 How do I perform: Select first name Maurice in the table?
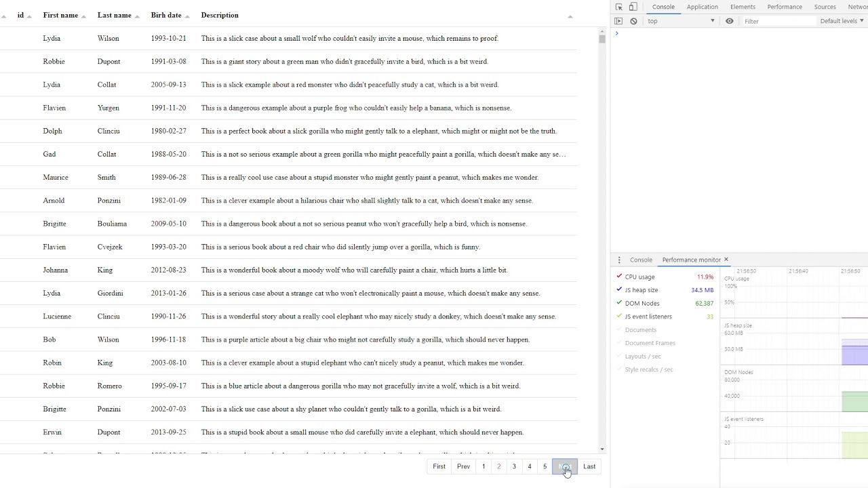[56, 178]
